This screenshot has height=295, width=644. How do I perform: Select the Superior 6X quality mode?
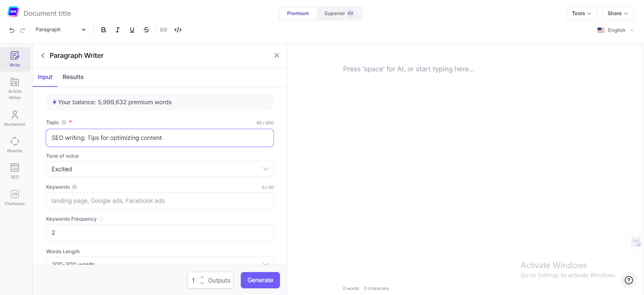tap(339, 13)
